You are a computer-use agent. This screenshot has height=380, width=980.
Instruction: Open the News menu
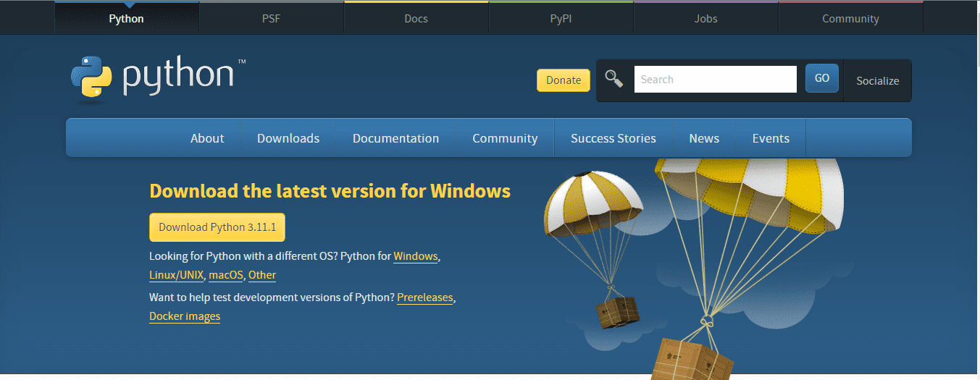pos(704,138)
